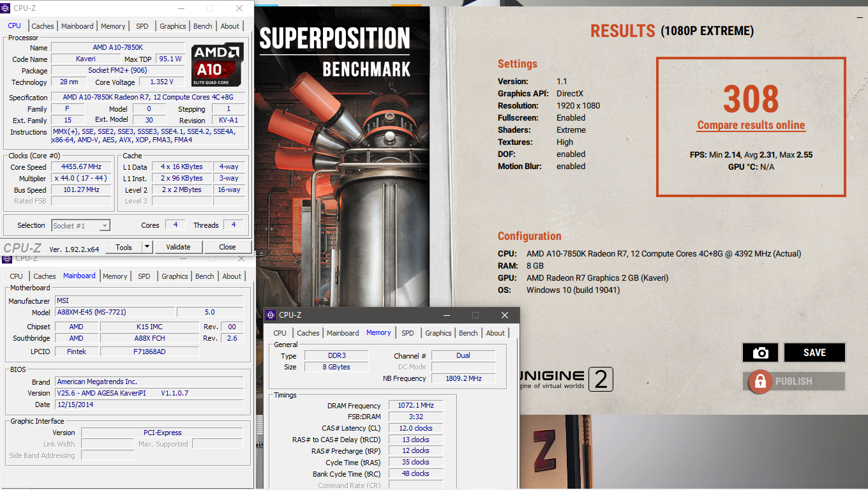Click the Close button at CPU-Z bottom

point(227,247)
